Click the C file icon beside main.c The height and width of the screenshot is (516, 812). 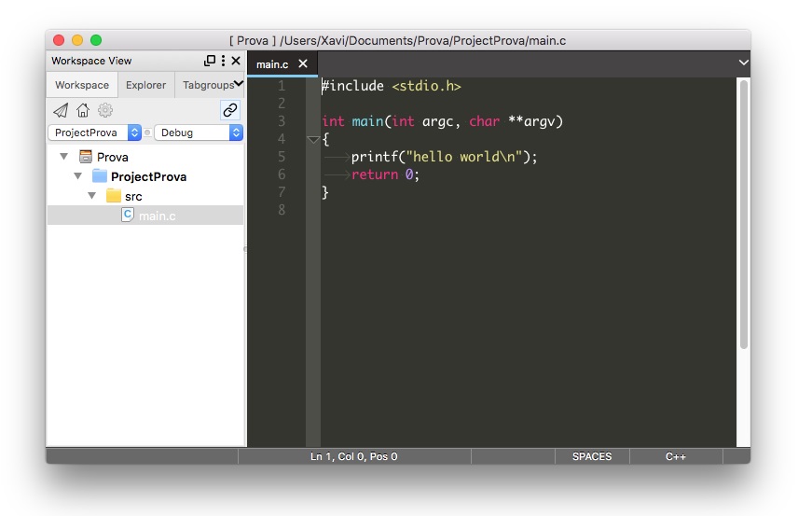coord(128,215)
